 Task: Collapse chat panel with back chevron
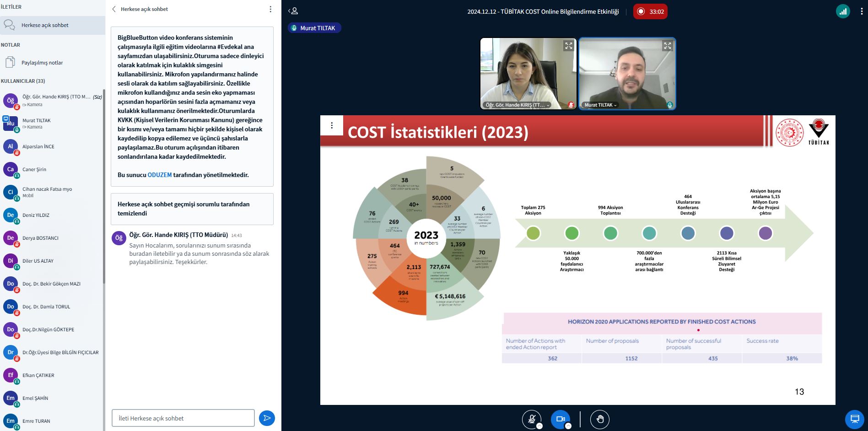114,9
